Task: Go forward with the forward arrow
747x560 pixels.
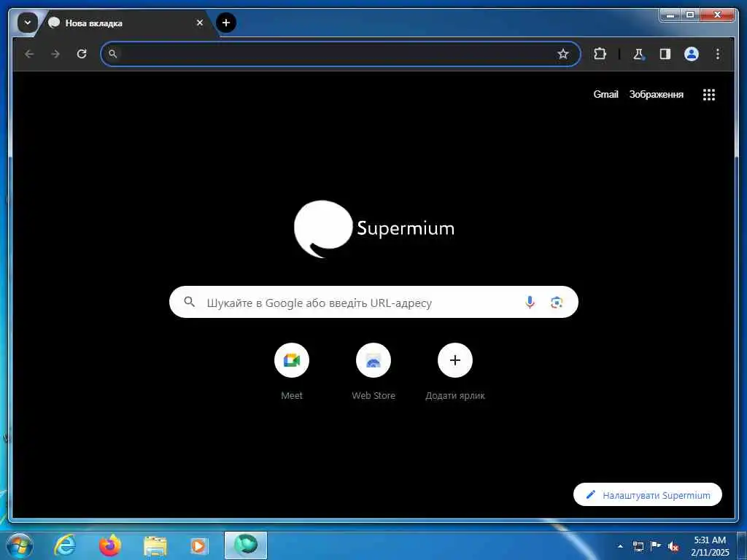Action: pos(55,54)
